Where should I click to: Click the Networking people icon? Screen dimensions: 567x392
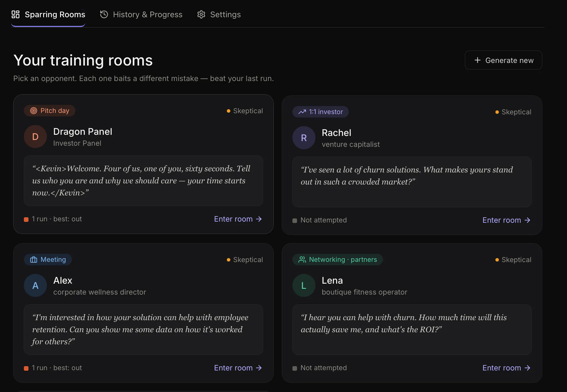point(302,260)
